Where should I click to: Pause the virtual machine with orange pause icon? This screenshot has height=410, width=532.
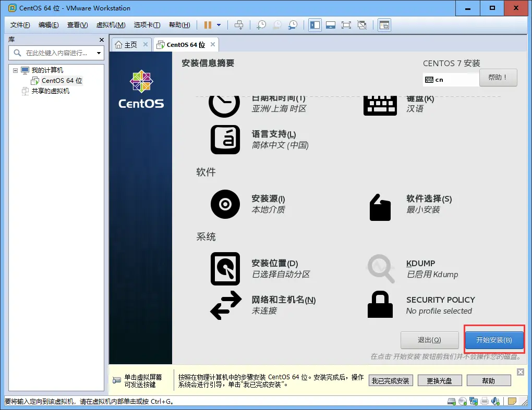(x=208, y=24)
